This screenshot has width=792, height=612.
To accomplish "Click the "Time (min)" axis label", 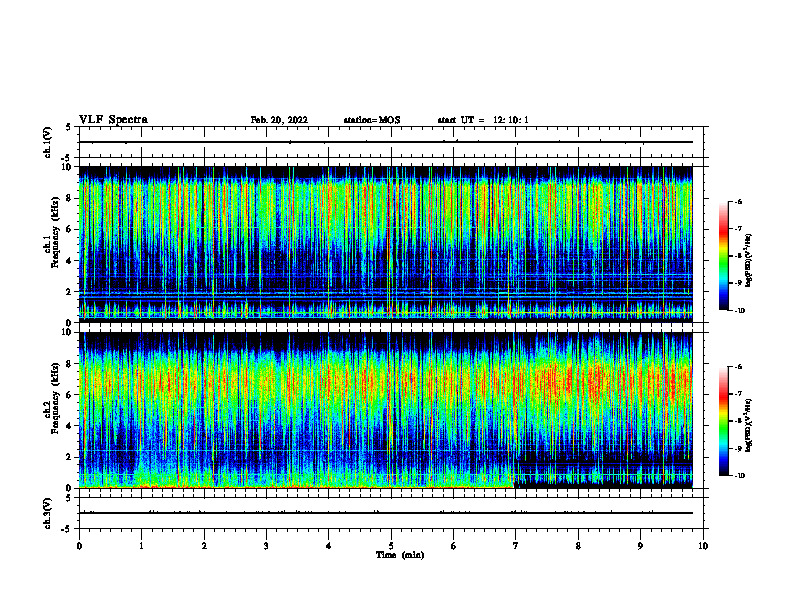I will click(x=400, y=555).
